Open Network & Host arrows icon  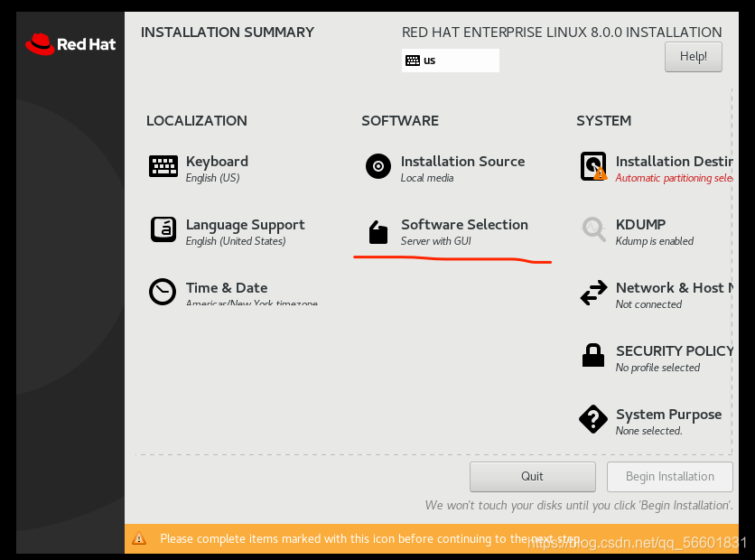[x=593, y=293]
